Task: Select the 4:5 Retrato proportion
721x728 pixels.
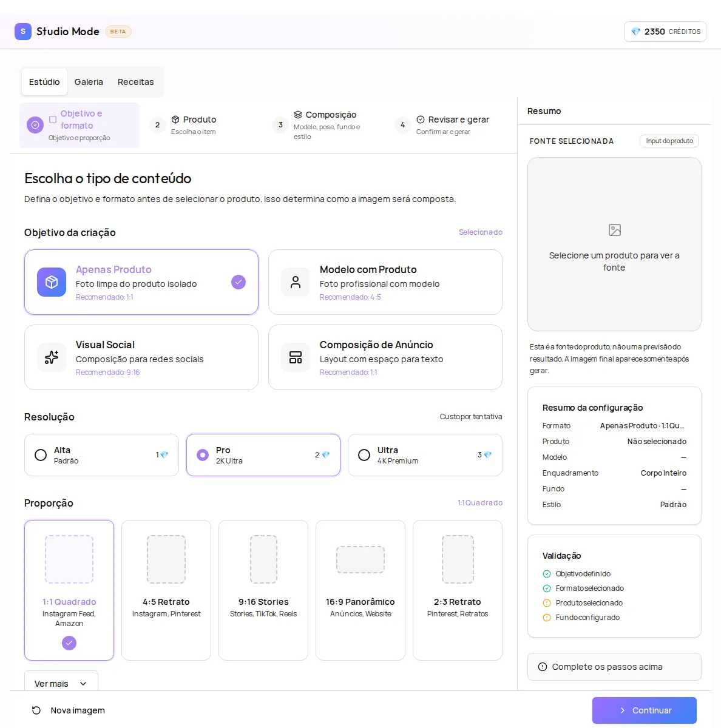Action: pos(166,590)
